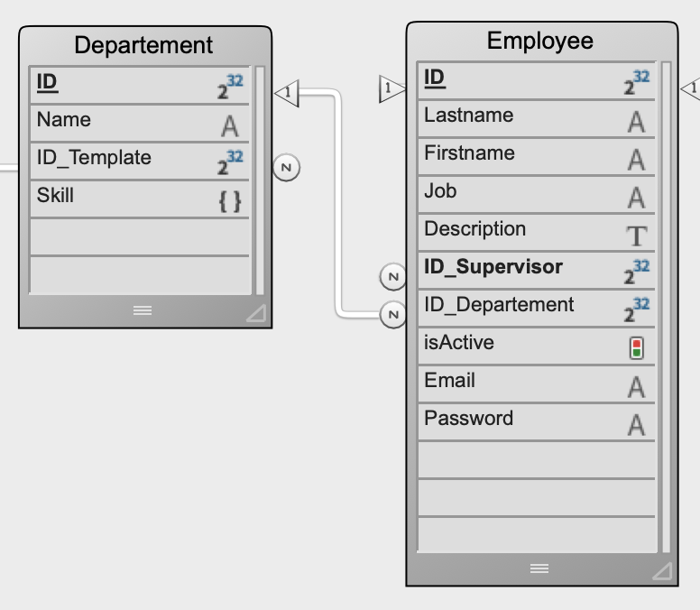Click the Text type icon beside Description
Viewport: 700px width, 610px height.
(636, 236)
